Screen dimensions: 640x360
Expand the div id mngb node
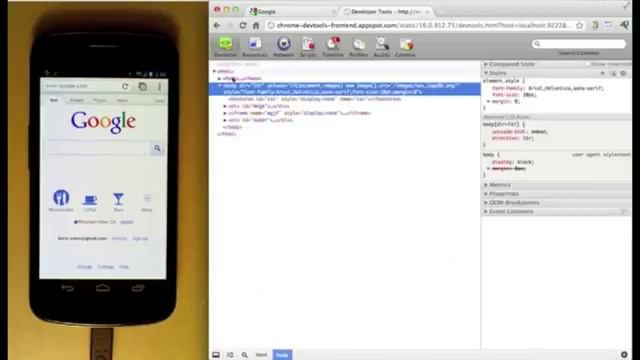click(x=225, y=106)
